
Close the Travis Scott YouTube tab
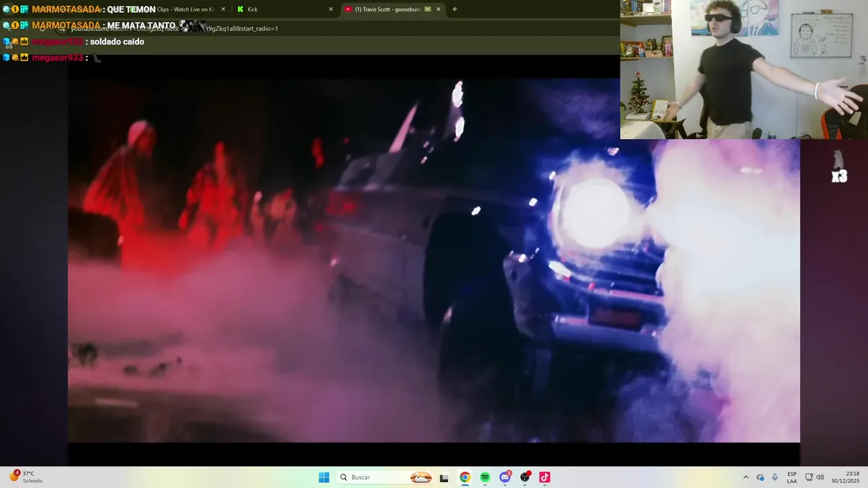click(x=438, y=9)
